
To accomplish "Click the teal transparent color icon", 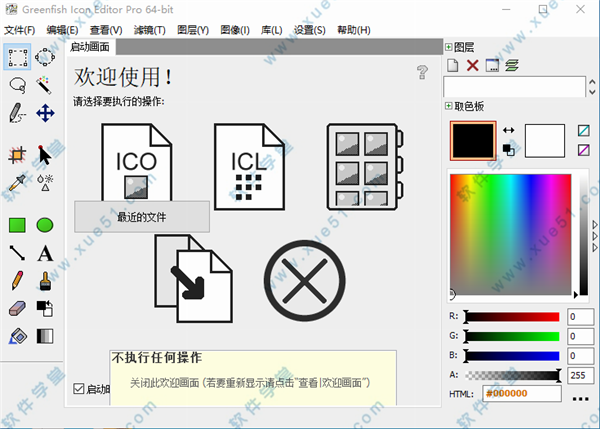I will [584, 130].
